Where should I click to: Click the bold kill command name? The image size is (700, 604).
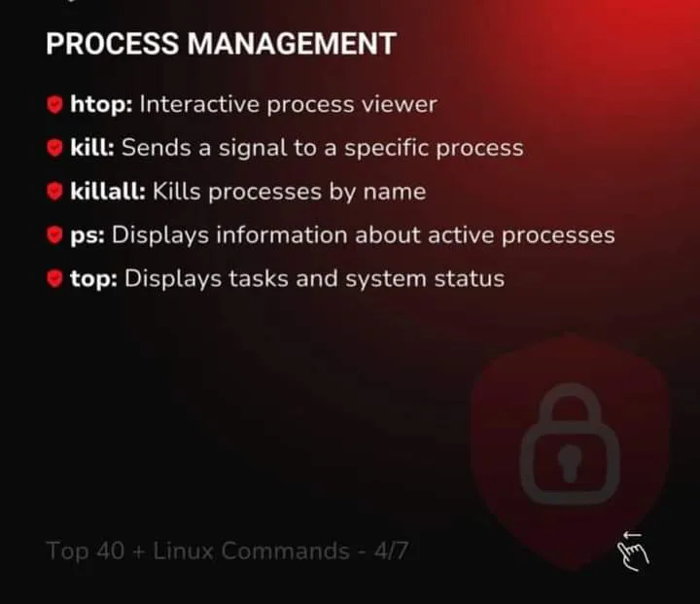[x=92, y=148]
